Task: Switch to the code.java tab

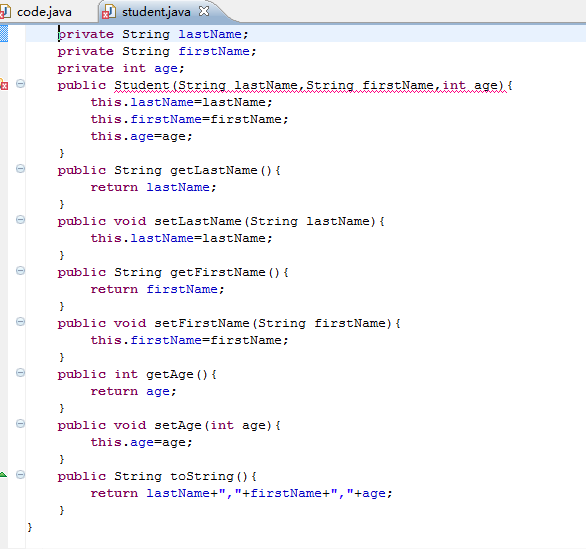Action: tap(44, 12)
